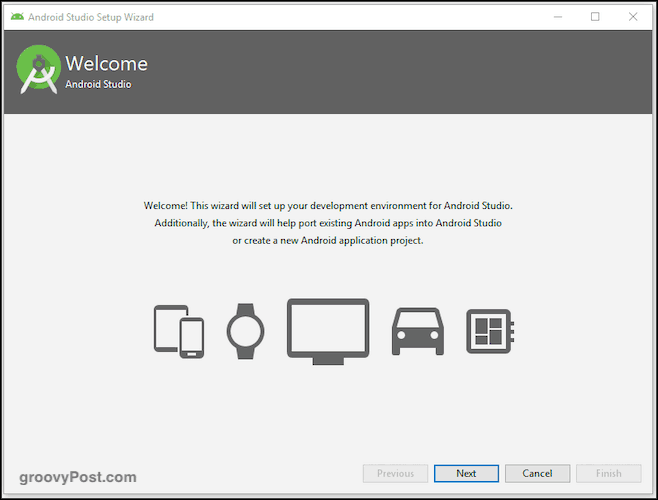Click the Cancel button
The image size is (658, 500).
[x=537, y=473]
